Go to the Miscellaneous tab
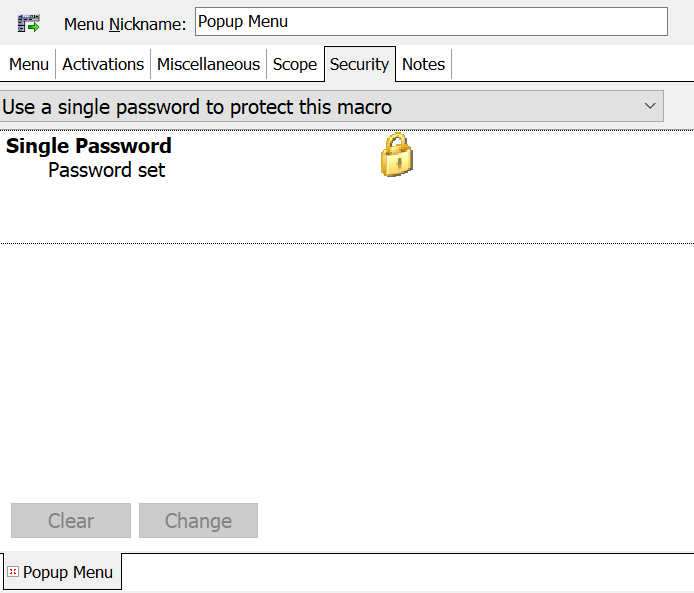 208,64
